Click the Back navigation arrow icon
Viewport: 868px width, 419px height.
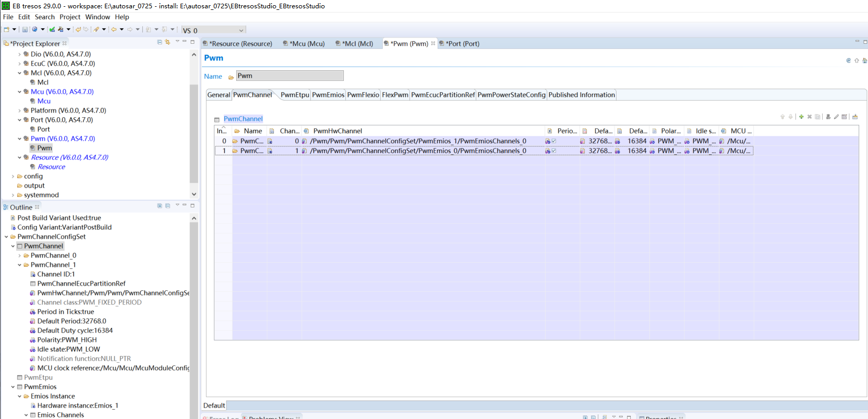[x=114, y=30]
